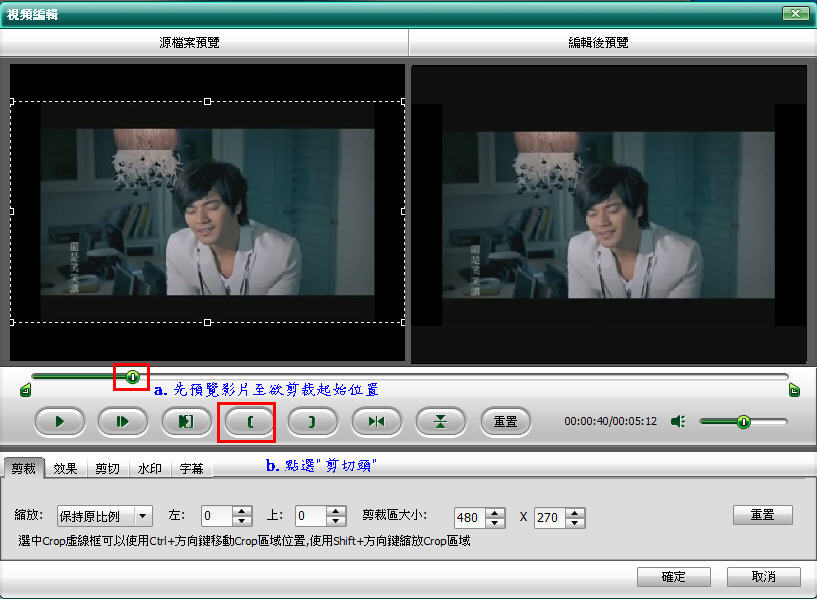Click the vertical flip button
The image size is (817, 599).
440,422
